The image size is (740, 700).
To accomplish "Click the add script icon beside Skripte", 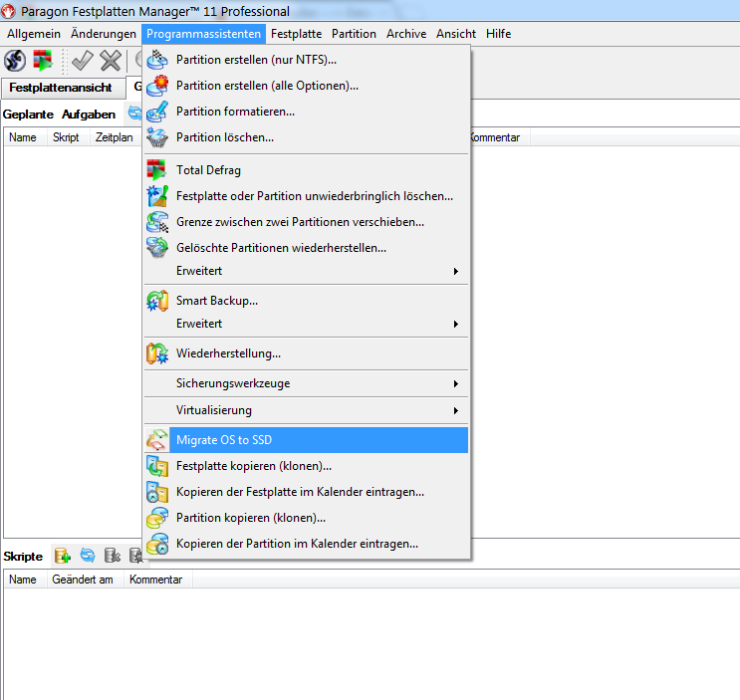I will coord(63,556).
